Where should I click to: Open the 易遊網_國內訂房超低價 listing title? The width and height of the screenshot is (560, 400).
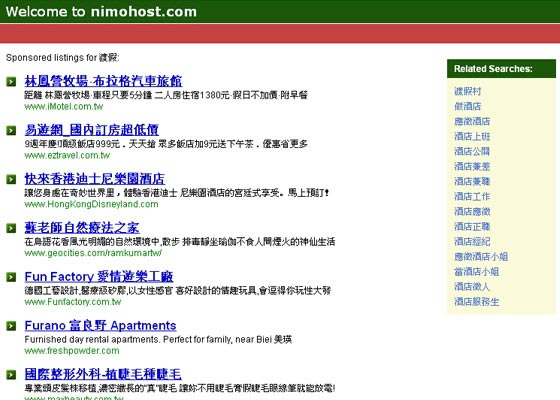pyautogui.click(x=91, y=130)
